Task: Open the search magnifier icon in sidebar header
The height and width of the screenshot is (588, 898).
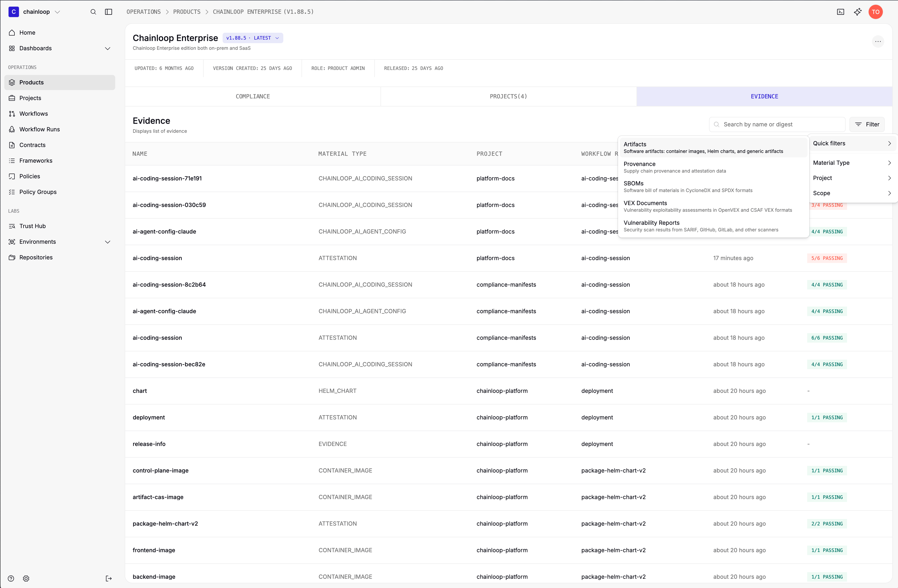Action: coord(93,12)
